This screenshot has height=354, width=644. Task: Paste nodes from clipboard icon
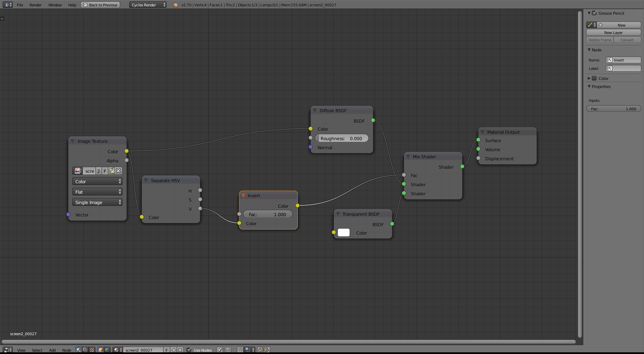tap(267, 350)
